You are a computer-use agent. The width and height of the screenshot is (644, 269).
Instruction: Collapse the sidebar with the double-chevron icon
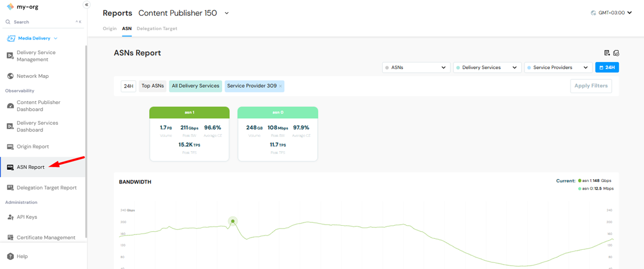click(x=86, y=4)
